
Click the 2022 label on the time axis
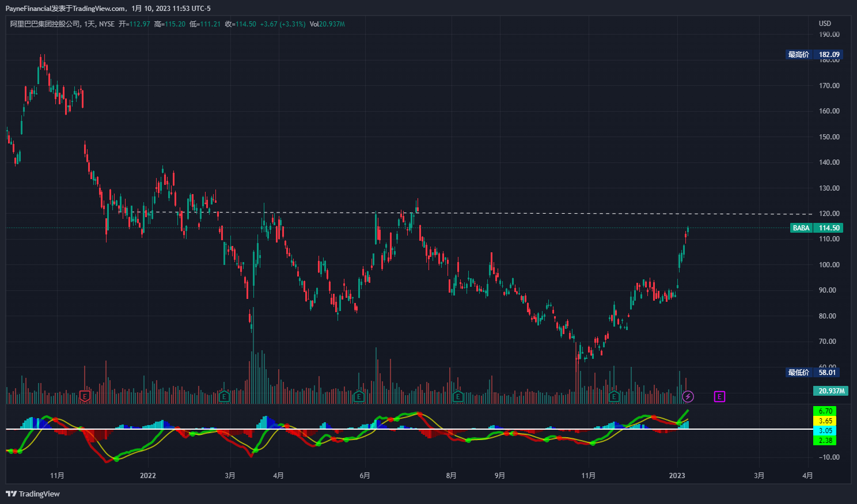148,476
